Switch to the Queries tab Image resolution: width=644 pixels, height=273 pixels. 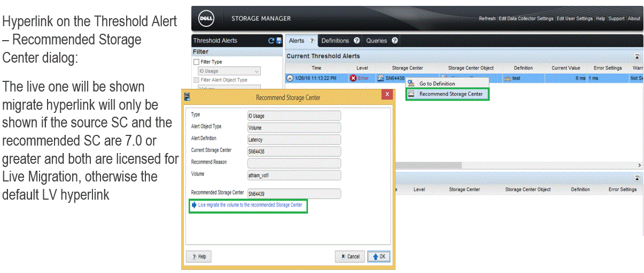pos(377,41)
